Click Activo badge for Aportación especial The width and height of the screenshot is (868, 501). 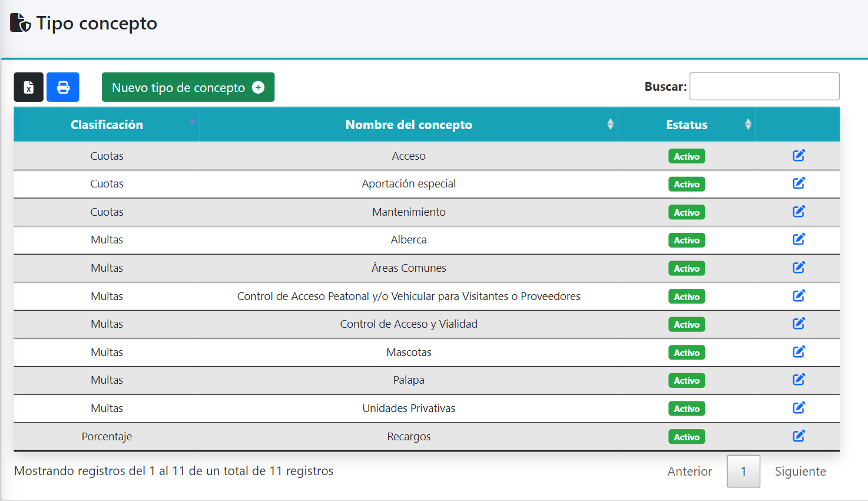pos(687,184)
